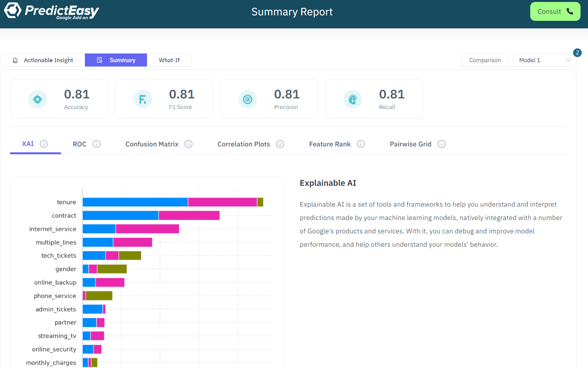The image size is (588, 368).
Task: Click the info icon next to ROC
Action: pyautogui.click(x=96, y=144)
